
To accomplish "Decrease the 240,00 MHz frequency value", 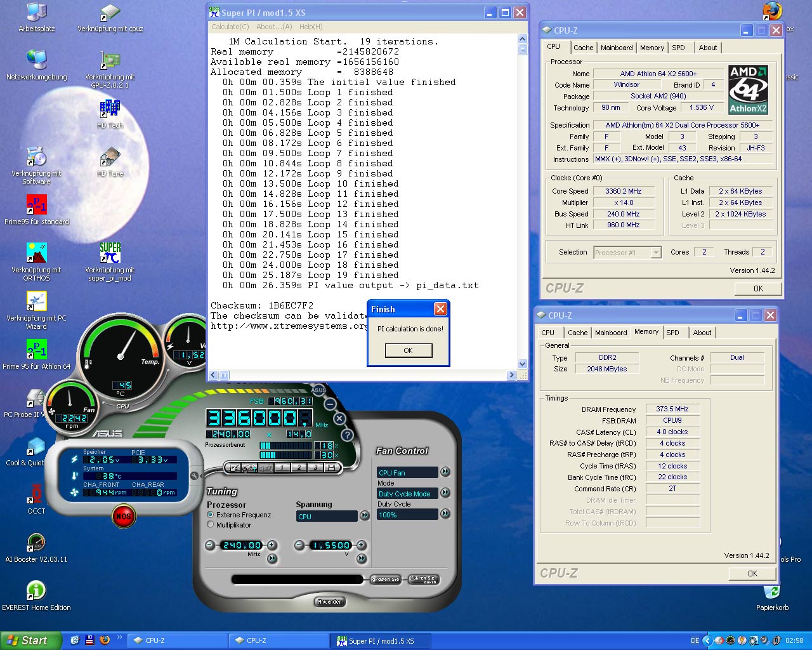I will [x=210, y=545].
